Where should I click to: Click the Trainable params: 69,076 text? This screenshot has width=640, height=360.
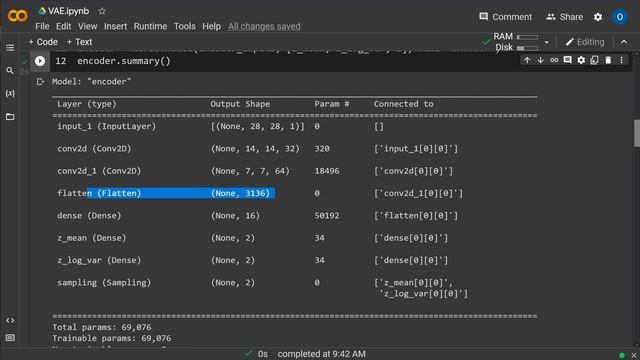[x=111, y=338]
